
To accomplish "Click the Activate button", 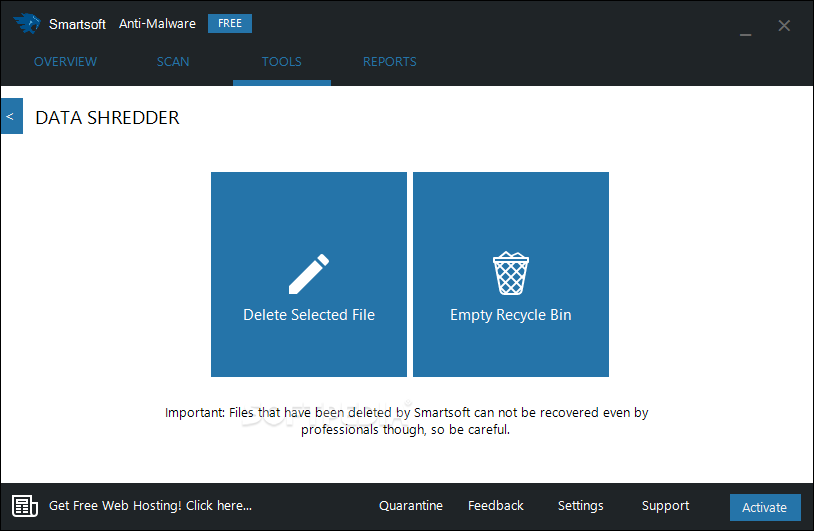I will [765, 507].
